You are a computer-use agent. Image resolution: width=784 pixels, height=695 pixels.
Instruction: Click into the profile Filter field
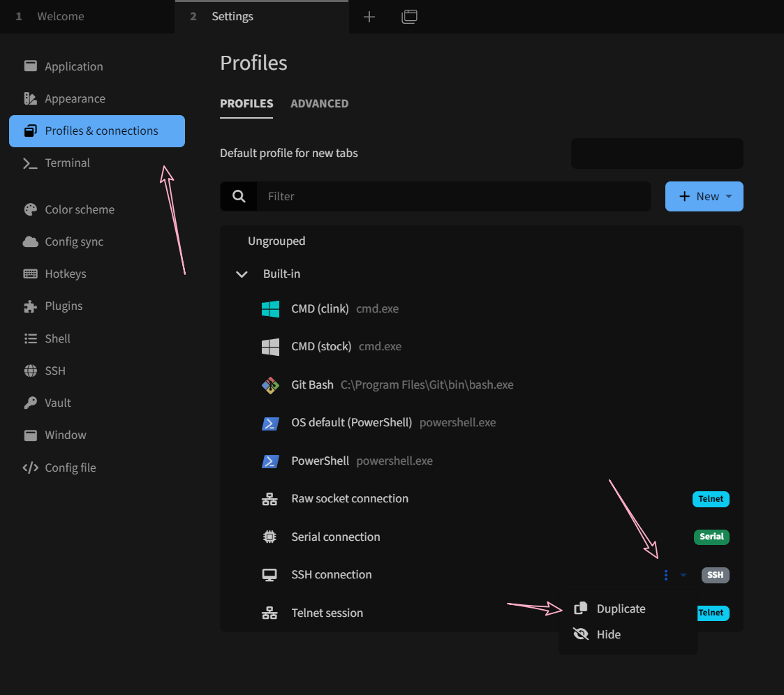tap(454, 196)
